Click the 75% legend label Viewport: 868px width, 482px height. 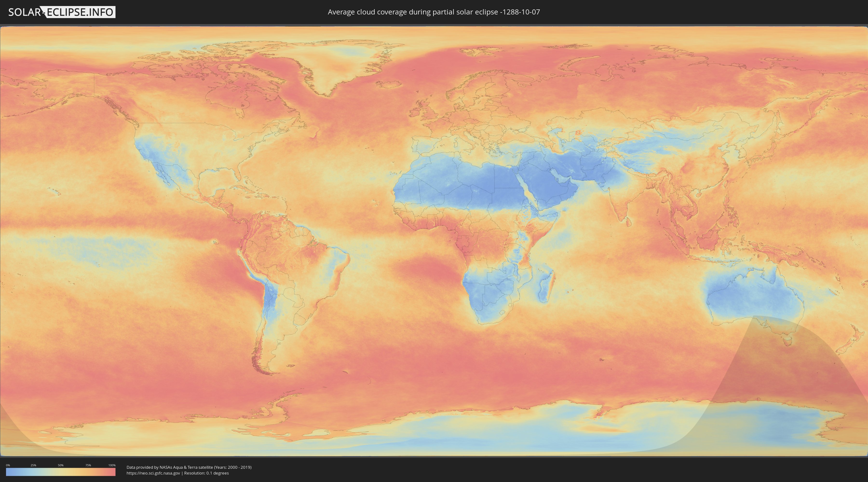(x=88, y=465)
